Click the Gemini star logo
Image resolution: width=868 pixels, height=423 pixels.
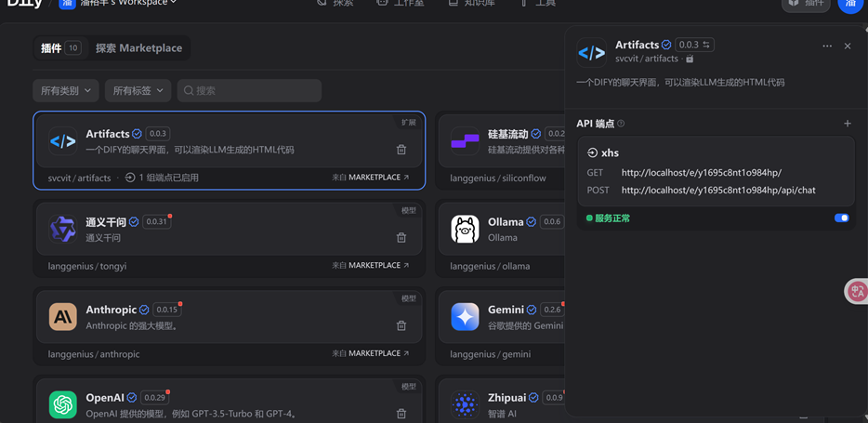465,317
